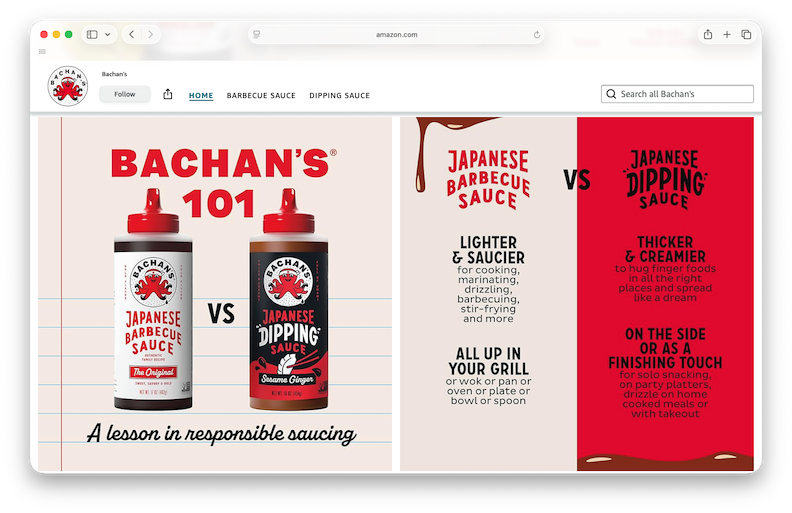
Task: Show the tab overview
Action: click(x=746, y=34)
